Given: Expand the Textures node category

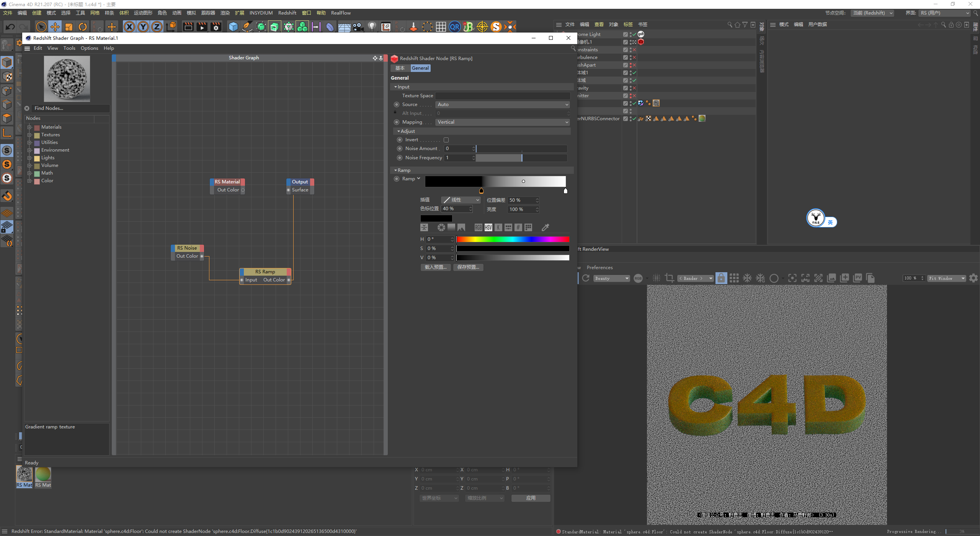Looking at the screenshot, I should point(29,135).
